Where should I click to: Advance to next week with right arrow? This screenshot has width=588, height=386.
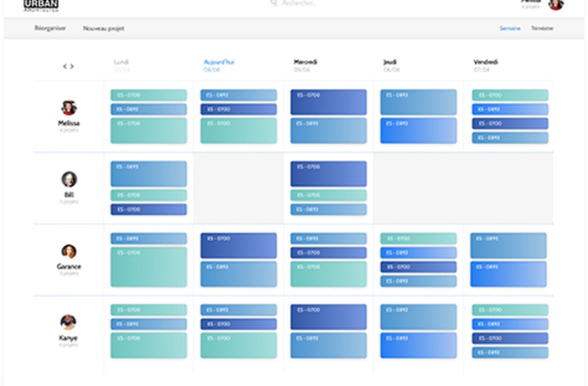pyautogui.click(x=72, y=67)
